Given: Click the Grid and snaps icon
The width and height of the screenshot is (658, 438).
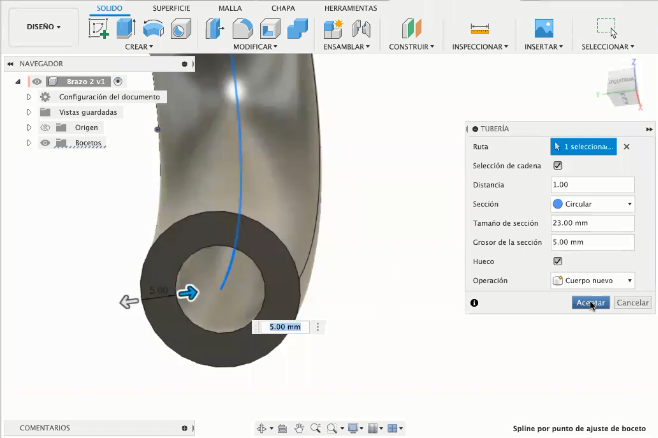Looking at the screenshot, I should click(x=373, y=428).
